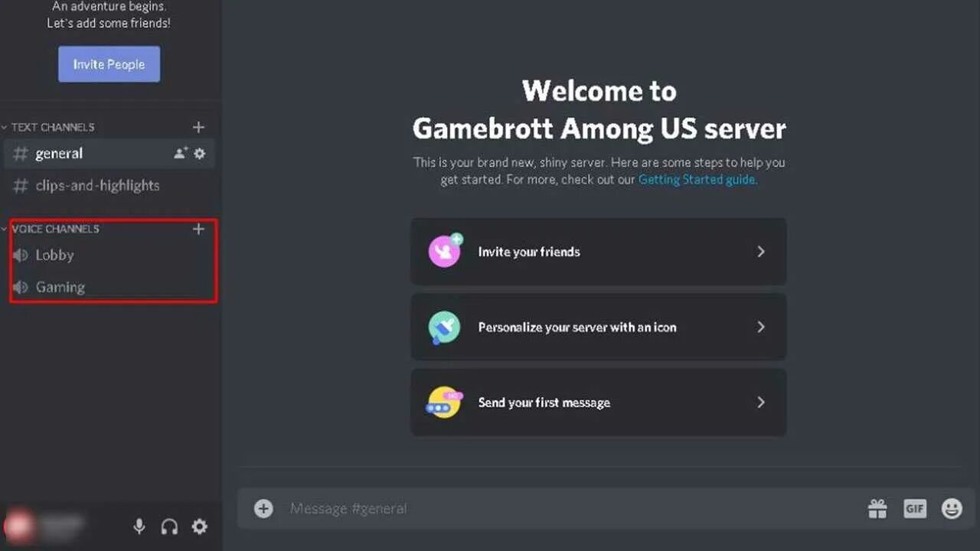Open Invite your friends card
The height and width of the screenshot is (551, 980).
click(x=599, y=252)
